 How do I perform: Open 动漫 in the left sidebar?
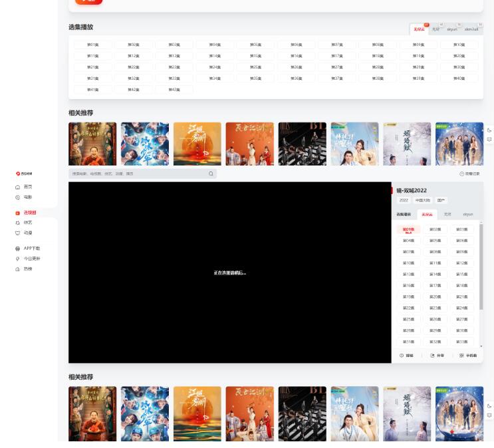(x=28, y=233)
